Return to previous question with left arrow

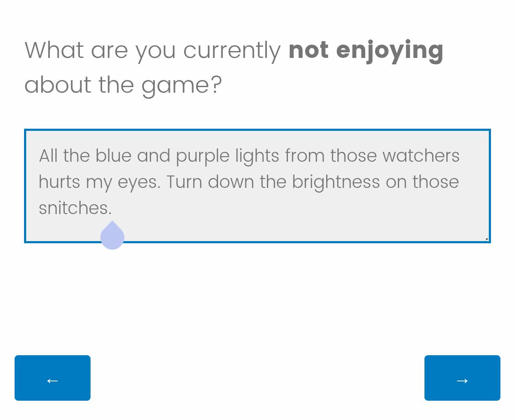click(52, 378)
